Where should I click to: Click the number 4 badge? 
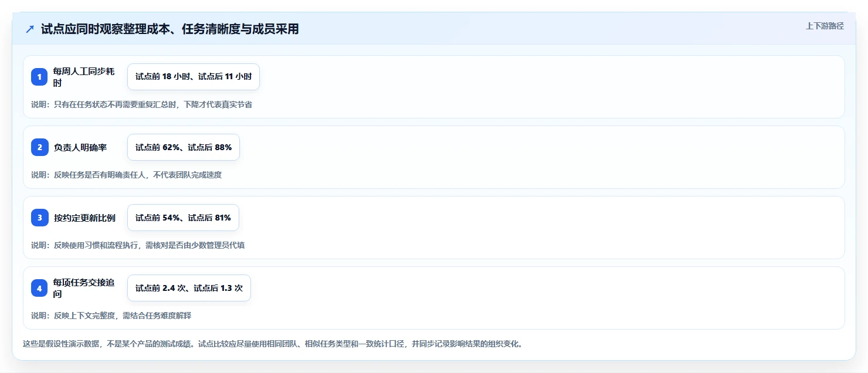pos(39,288)
